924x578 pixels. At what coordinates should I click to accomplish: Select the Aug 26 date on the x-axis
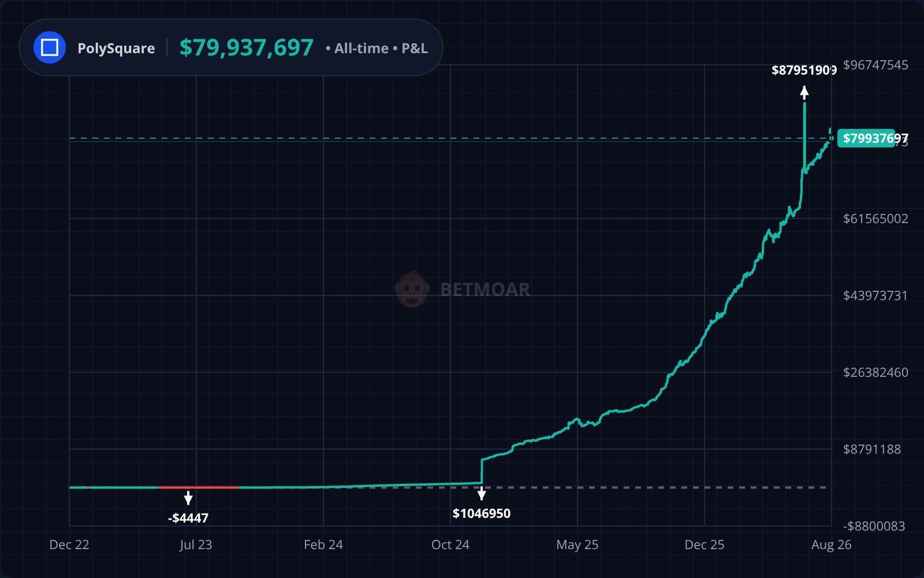click(x=832, y=544)
